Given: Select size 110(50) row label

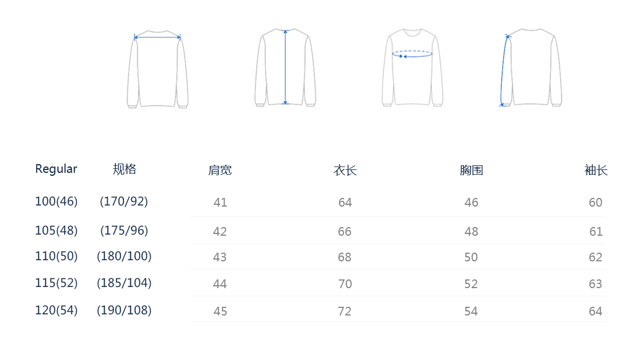Looking at the screenshot, I should (56, 256).
